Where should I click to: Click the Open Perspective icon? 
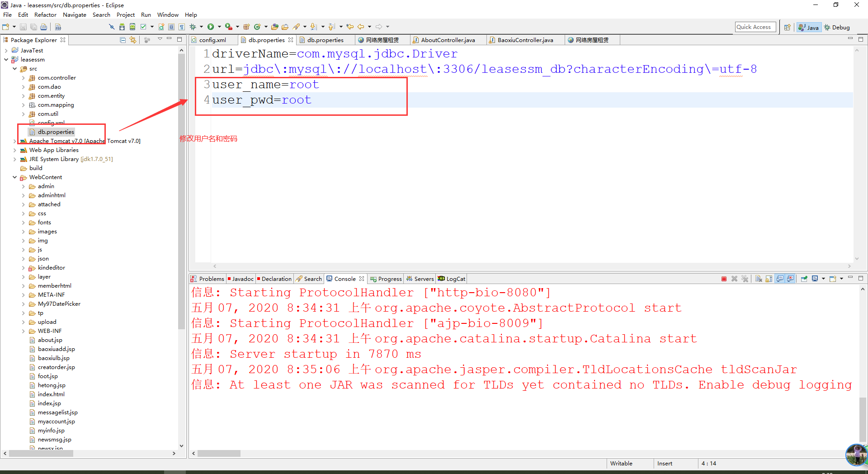(x=787, y=27)
